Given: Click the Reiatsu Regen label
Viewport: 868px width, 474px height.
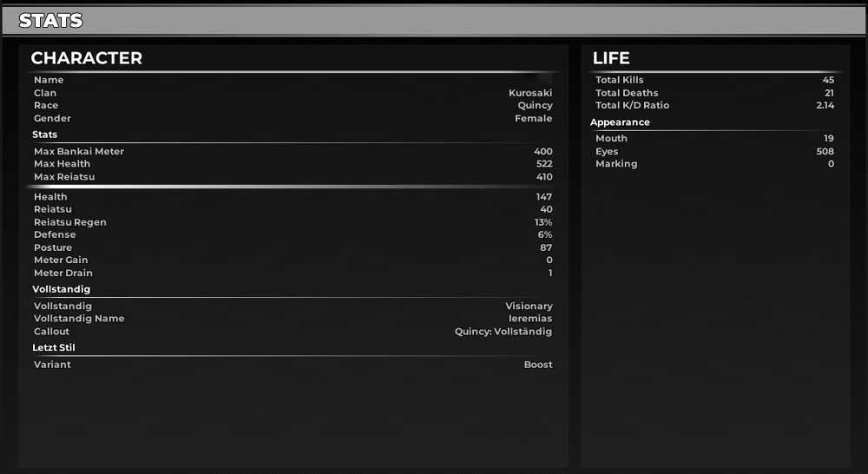Looking at the screenshot, I should [69, 222].
